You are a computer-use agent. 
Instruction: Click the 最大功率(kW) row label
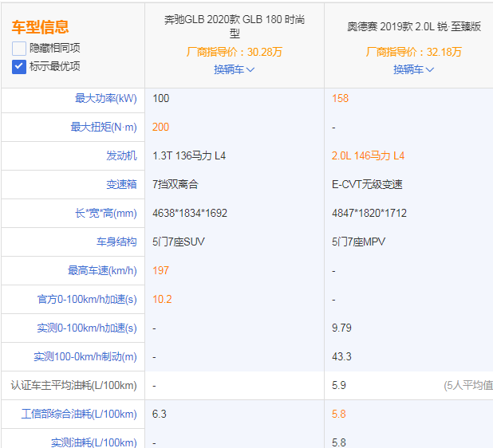(x=105, y=98)
